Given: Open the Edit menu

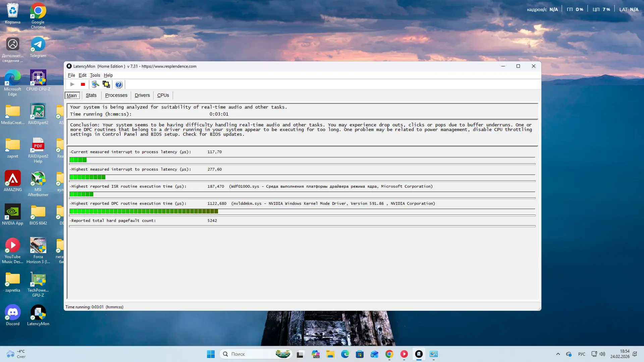Looking at the screenshot, I should (x=83, y=75).
